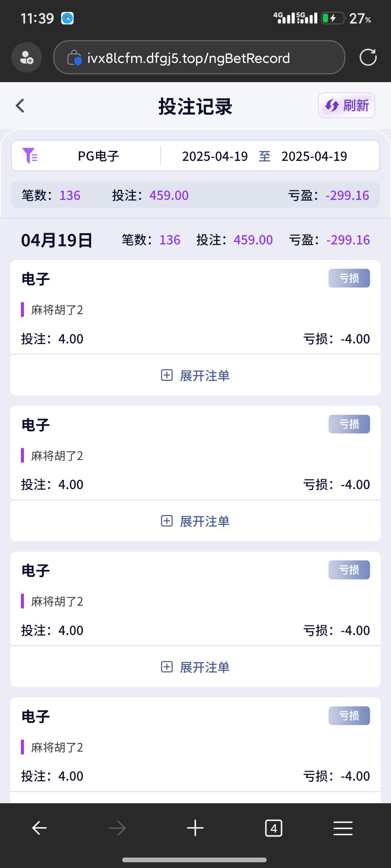The image size is (391, 868).
Task: Open a new tab with plus icon
Action: (x=195, y=828)
